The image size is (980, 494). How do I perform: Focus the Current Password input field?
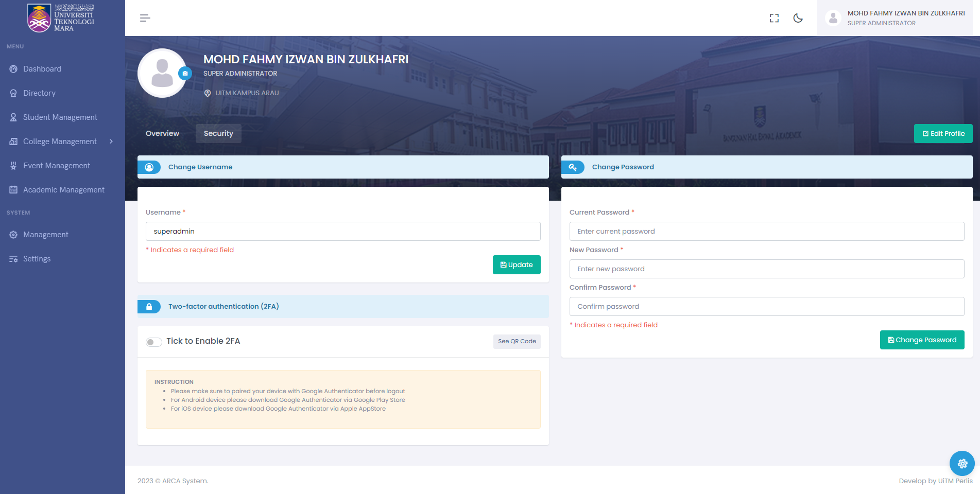766,232
